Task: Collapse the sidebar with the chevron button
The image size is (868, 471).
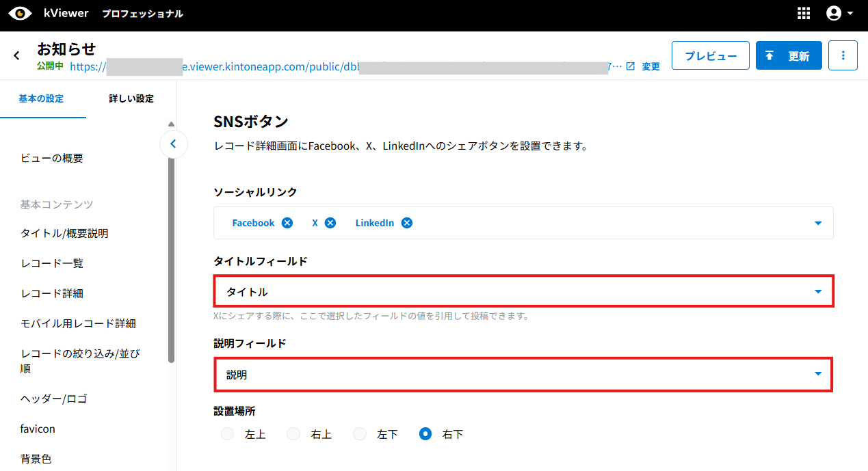Action: click(x=173, y=144)
